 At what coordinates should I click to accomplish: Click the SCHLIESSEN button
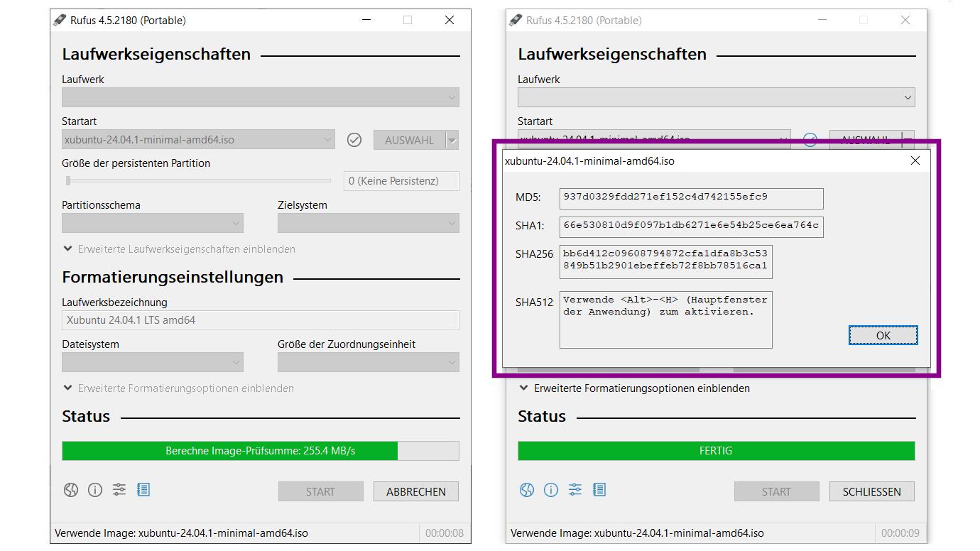point(872,491)
